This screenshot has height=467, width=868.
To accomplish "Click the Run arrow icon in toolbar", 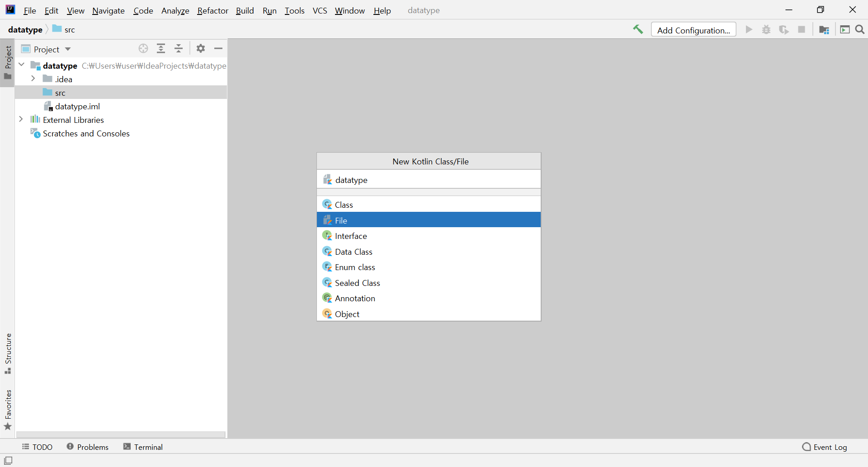I will click(749, 30).
